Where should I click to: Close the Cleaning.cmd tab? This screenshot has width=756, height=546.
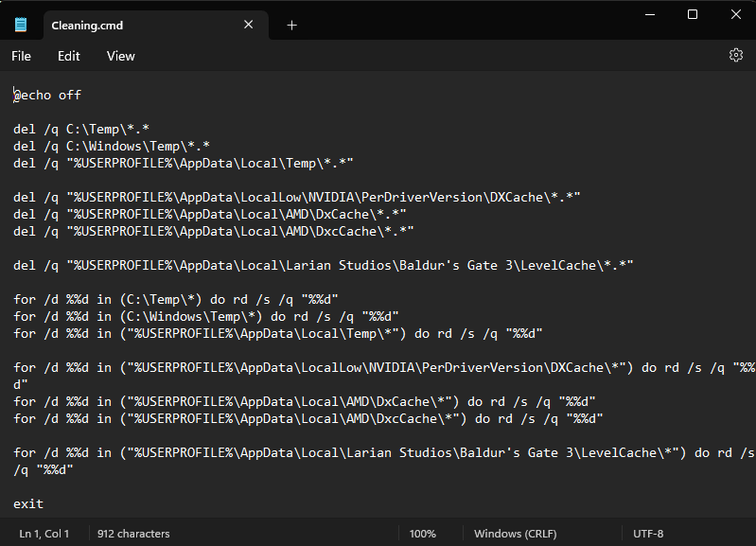point(249,25)
